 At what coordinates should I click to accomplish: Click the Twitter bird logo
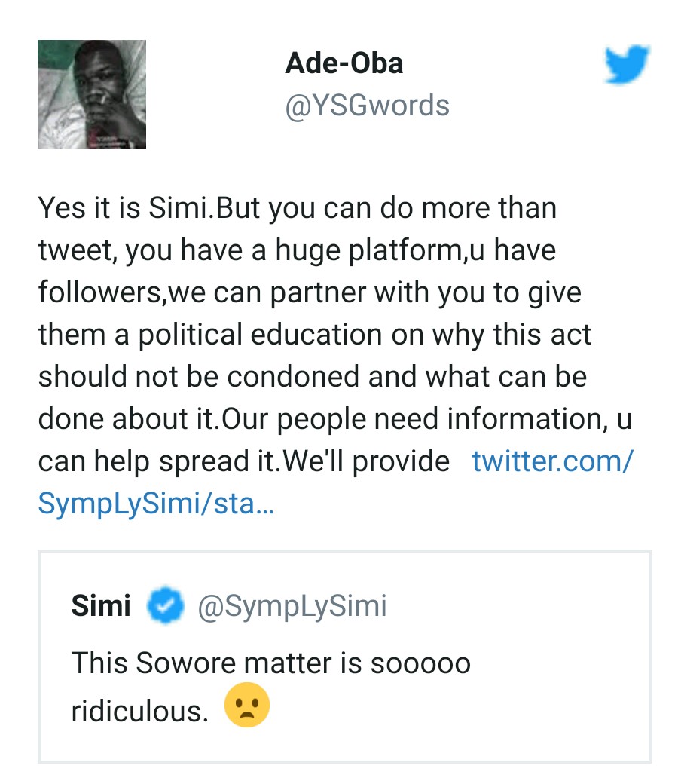627,64
